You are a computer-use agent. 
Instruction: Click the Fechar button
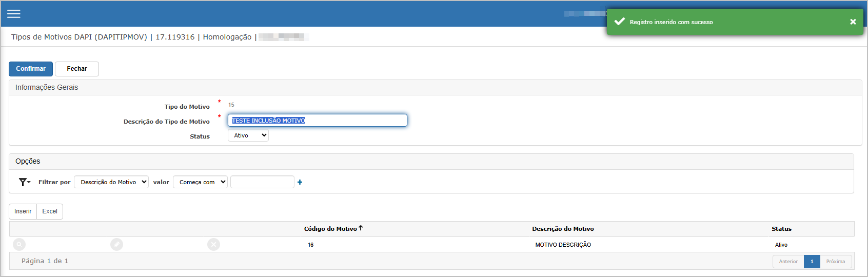tap(77, 69)
